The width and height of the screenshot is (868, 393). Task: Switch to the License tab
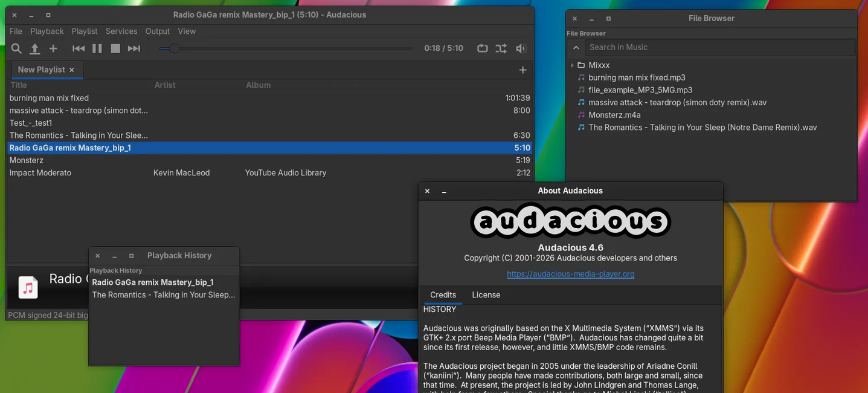click(x=486, y=295)
